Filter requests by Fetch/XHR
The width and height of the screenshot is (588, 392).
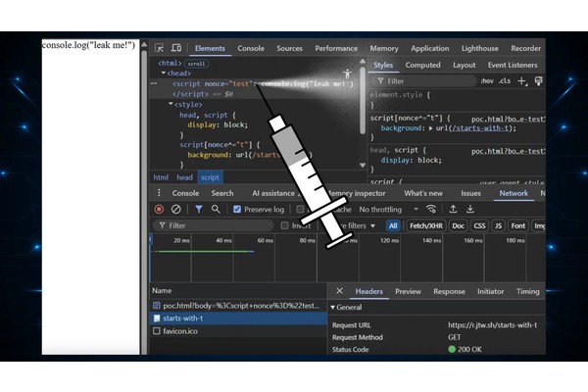pyautogui.click(x=426, y=225)
